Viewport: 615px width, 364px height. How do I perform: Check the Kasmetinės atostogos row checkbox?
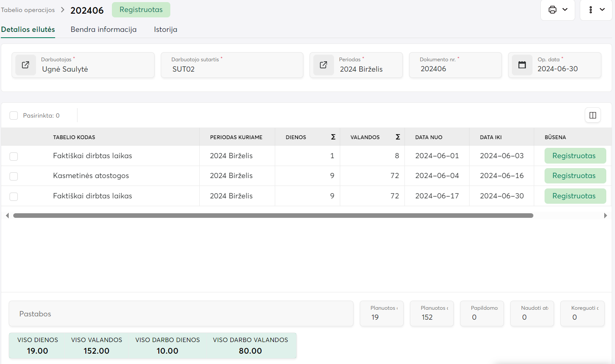[x=14, y=176]
